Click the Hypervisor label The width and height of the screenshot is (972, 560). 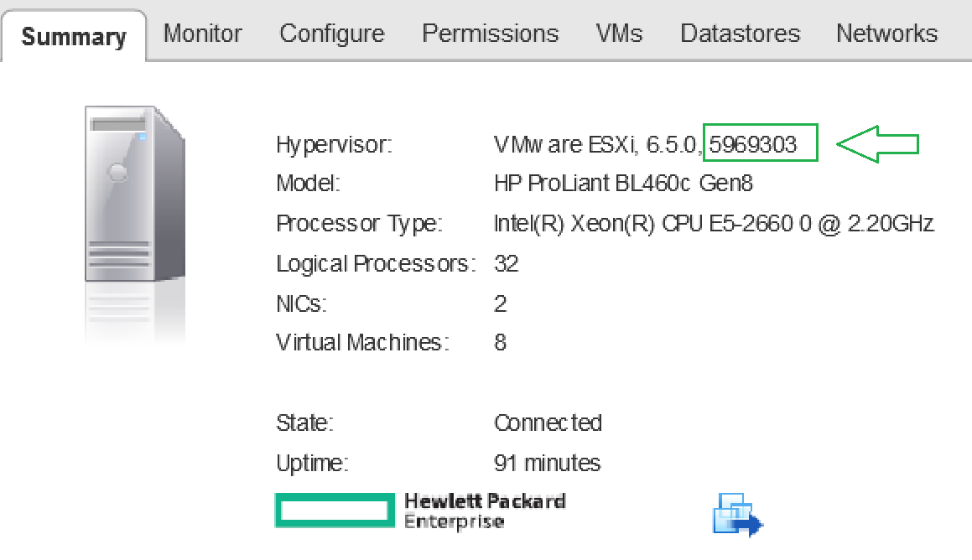[x=335, y=145]
